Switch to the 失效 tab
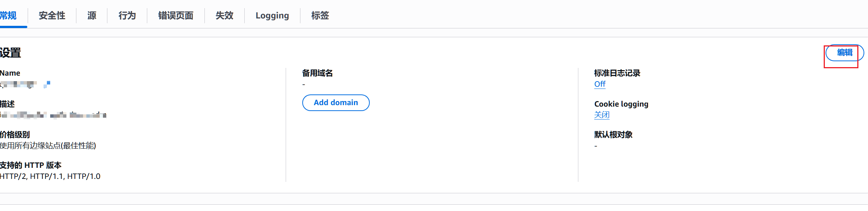 click(224, 15)
